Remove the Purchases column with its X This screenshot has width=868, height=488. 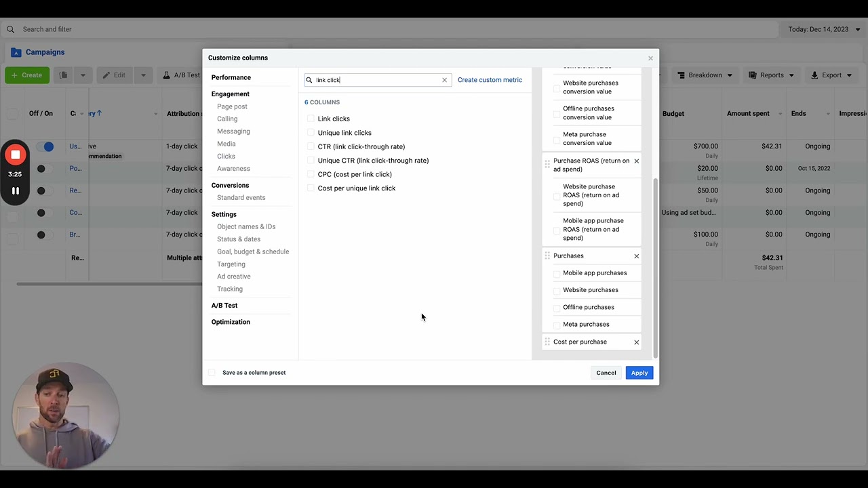pos(636,256)
